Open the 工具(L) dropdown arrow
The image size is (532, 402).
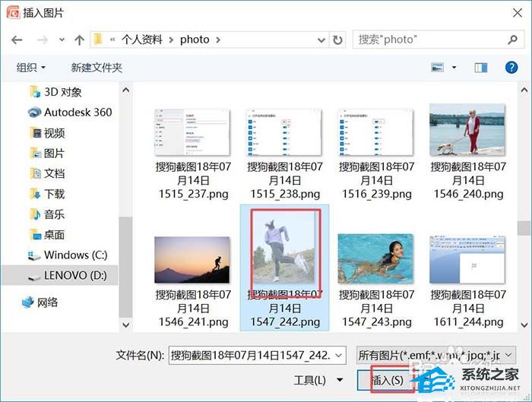(340, 380)
